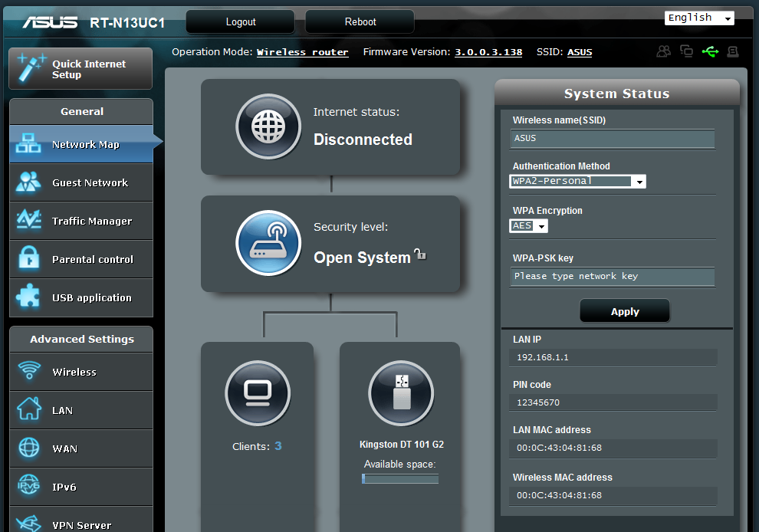759x532 pixels.
Task: Click the Guest Network people icon
Action: point(28,182)
